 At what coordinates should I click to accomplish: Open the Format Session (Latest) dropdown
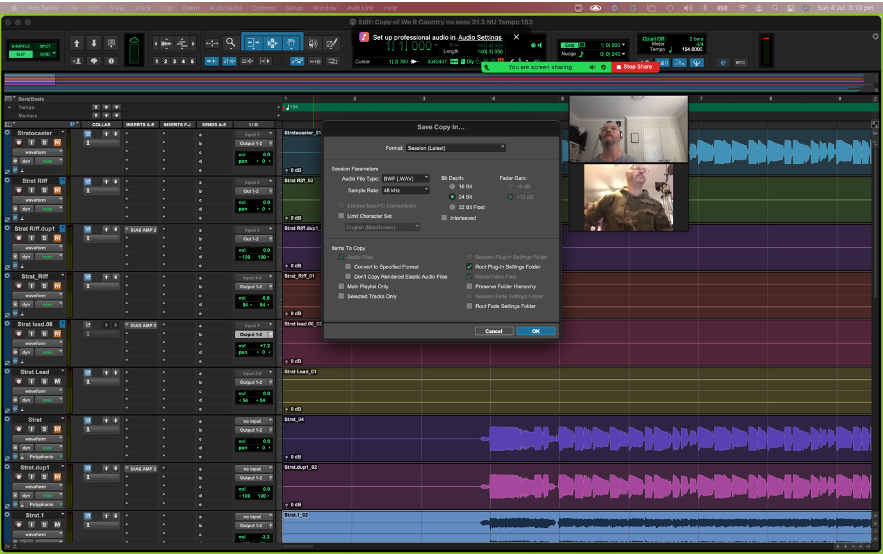(x=456, y=148)
